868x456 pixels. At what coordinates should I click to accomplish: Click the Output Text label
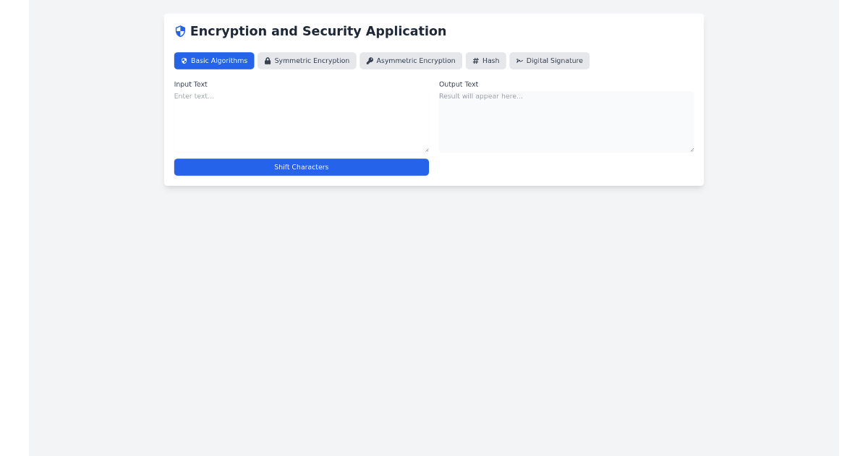(459, 84)
